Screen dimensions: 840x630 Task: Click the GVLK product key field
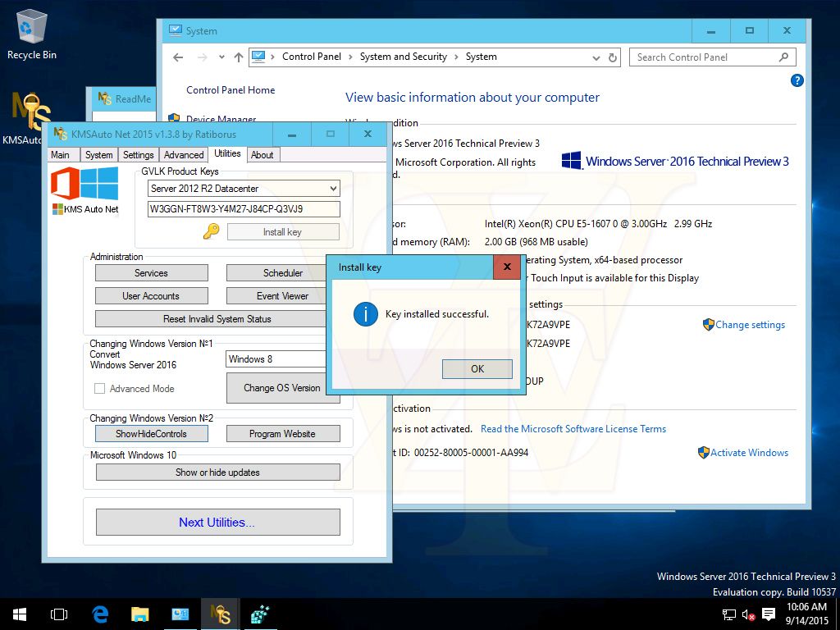(x=244, y=209)
